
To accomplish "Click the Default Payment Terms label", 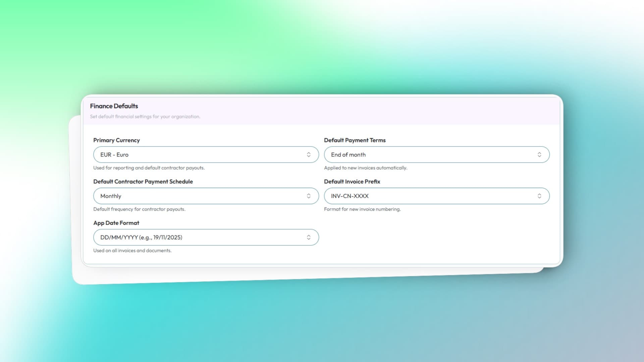I will (355, 140).
